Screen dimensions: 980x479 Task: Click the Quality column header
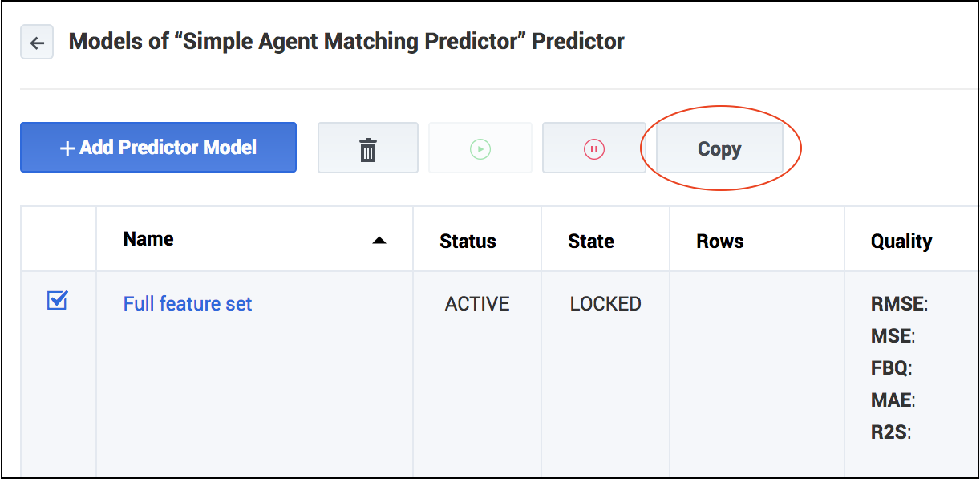click(901, 242)
